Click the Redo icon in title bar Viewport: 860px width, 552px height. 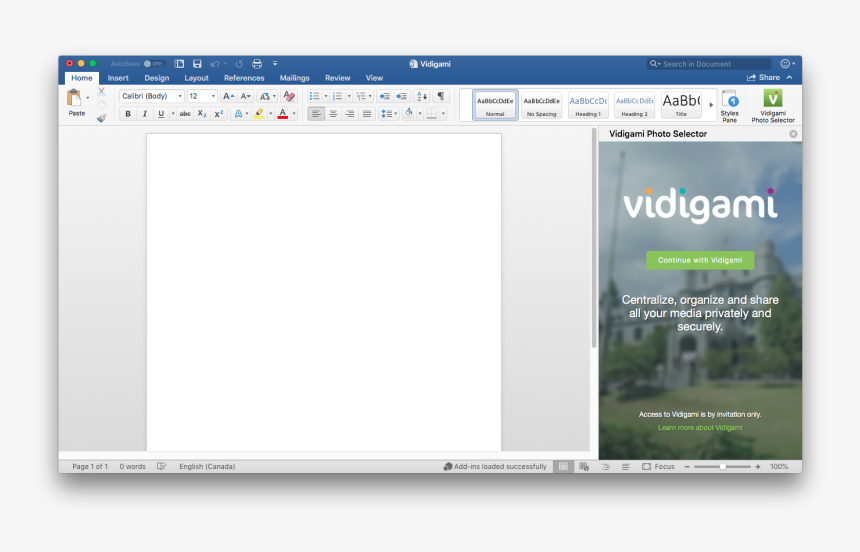239,64
